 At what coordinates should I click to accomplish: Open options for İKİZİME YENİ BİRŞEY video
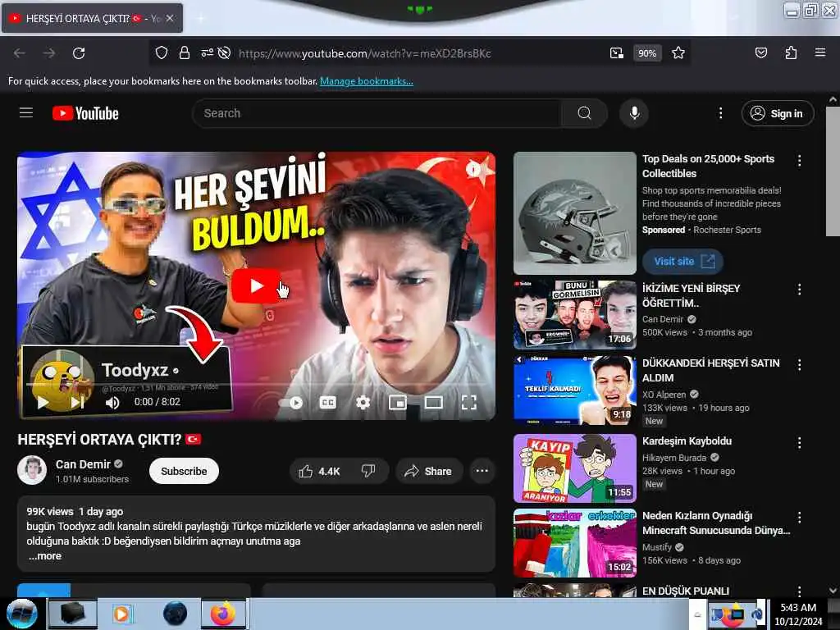pyautogui.click(x=799, y=290)
